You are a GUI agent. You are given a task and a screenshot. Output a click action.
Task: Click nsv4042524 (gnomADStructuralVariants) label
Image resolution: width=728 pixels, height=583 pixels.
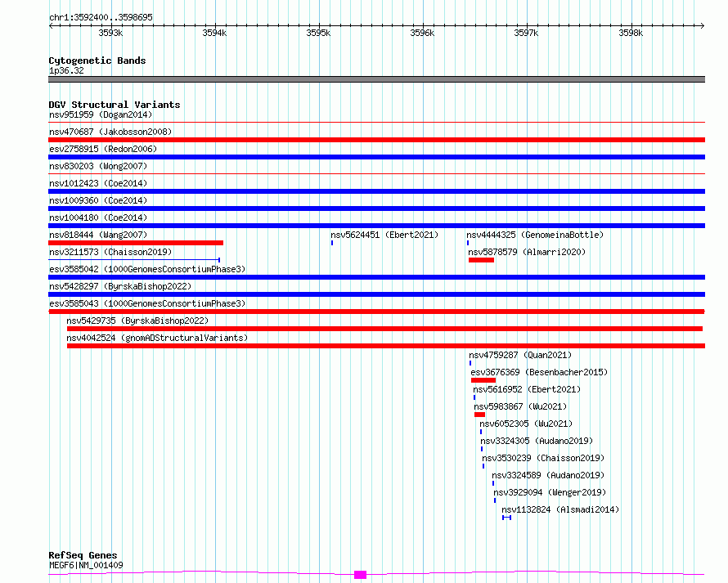pos(157,338)
